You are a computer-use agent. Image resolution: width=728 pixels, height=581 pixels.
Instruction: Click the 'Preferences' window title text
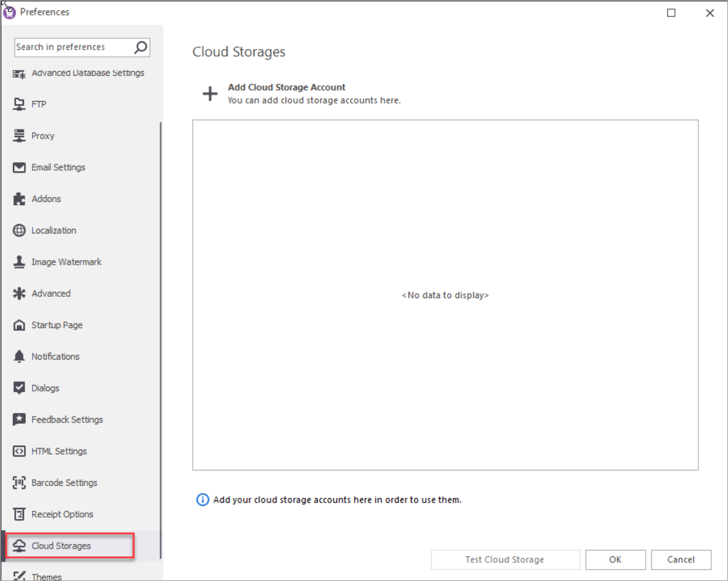45,12
